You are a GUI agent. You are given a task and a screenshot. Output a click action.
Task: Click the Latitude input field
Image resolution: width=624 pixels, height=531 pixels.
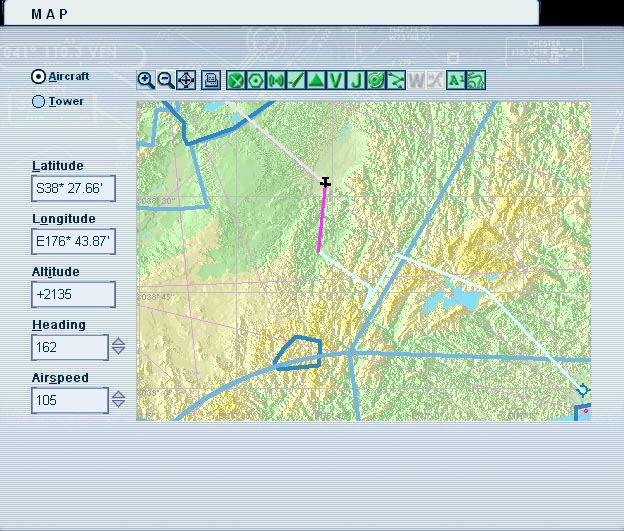click(73, 188)
